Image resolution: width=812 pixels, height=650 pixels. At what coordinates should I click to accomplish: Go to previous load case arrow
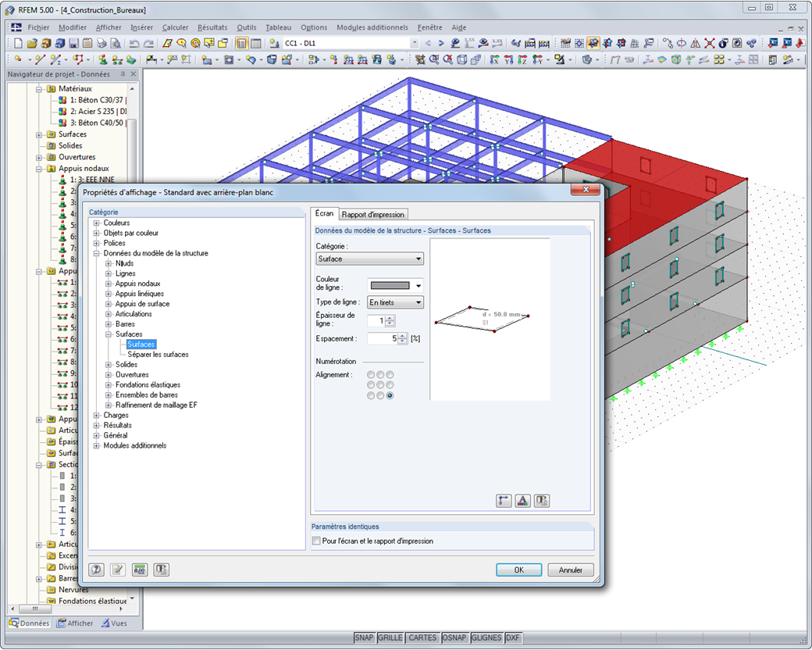click(x=428, y=44)
